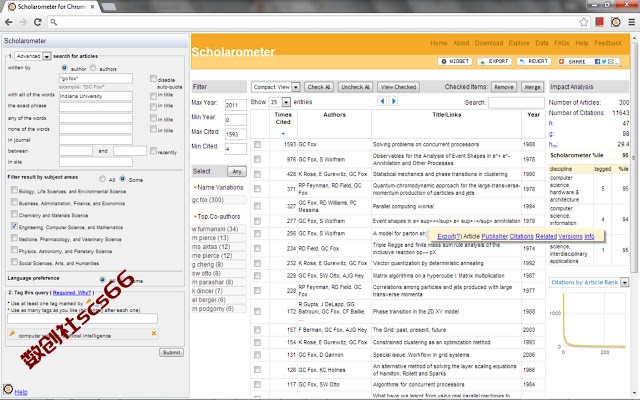Focus the Min Cited filter field
Image resolution: width=640 pixels, height=400 pixels.
pyautogui.click(x=236, y=149)
